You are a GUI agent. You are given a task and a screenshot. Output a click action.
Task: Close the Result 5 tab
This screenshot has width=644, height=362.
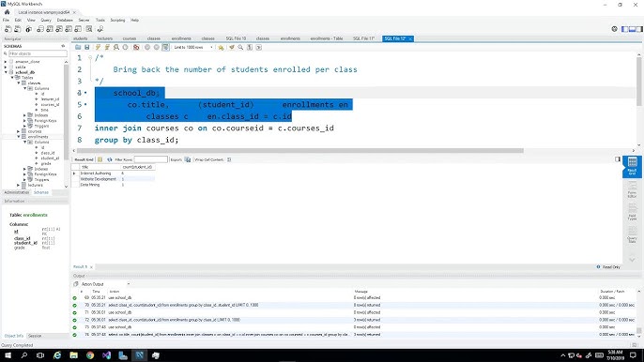(x=91, y=267)
